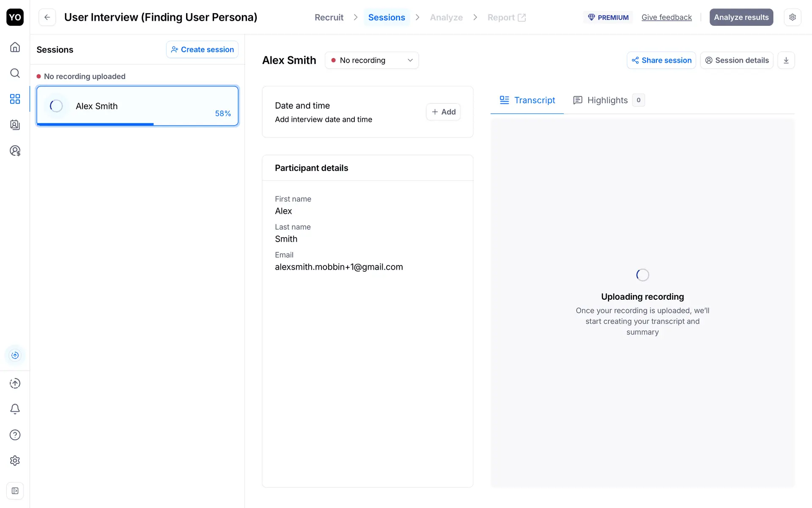Open the No recording status dropdown
This screenshot has width=812, height=508.
[371, 60]
